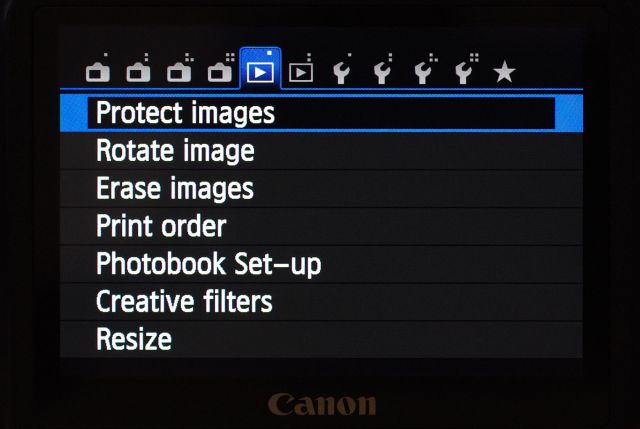Select the Resize menu option
Screen dimensions: 640x429
(x=134, y=339)
